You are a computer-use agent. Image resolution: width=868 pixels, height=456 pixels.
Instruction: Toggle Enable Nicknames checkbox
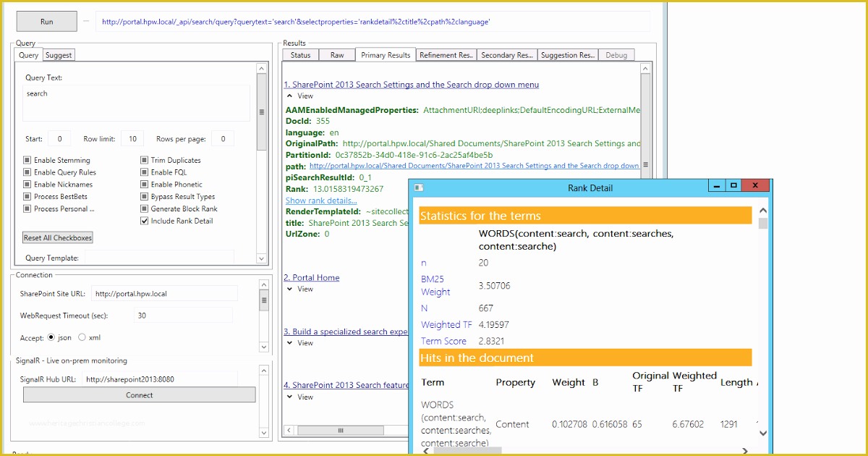tap(27, 185)
